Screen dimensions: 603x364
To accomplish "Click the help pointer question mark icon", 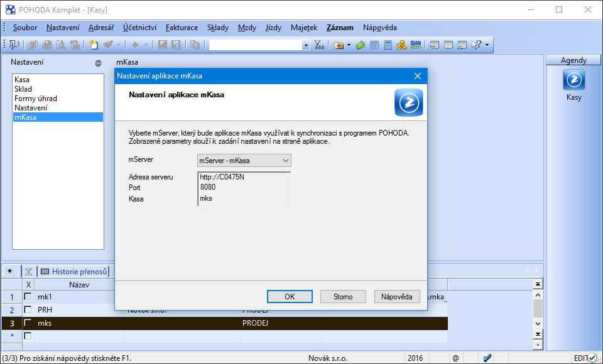I will (x=477, y=45).
